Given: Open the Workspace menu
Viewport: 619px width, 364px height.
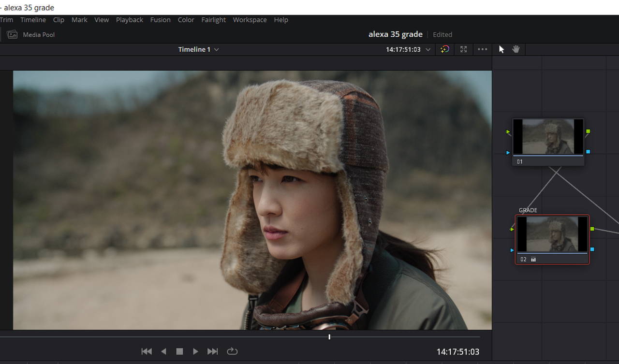Looking at the screenshot, I should [250, 20].
